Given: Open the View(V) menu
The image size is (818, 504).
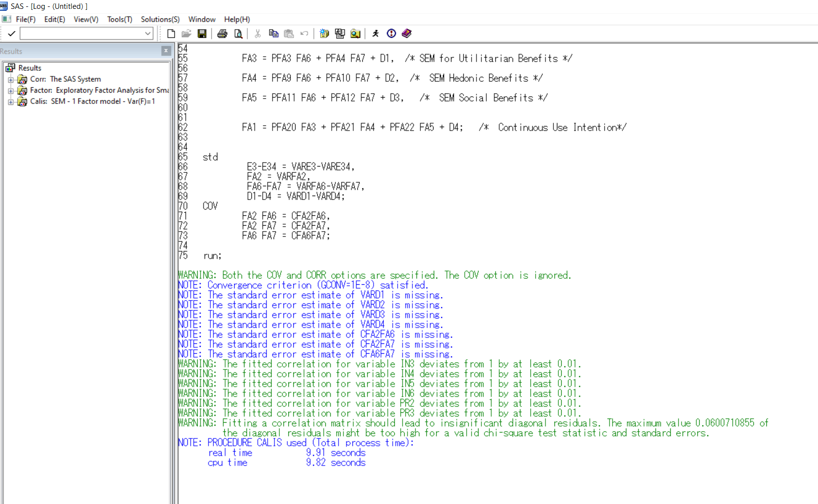Looking at the screenshot, I should 86,19.
